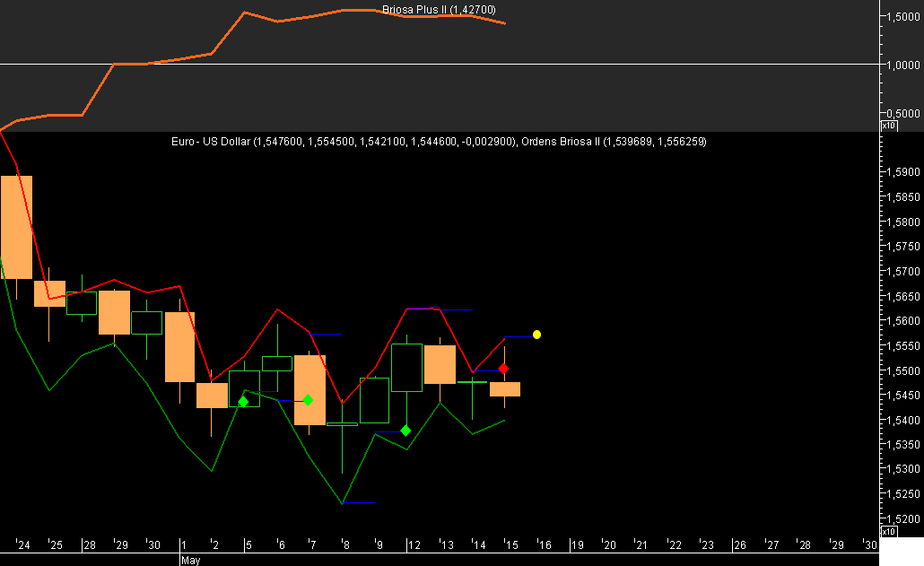Screen dimensions: 924x566
Task: Click the 1,5200 price axis label
Action: [903, 518]
